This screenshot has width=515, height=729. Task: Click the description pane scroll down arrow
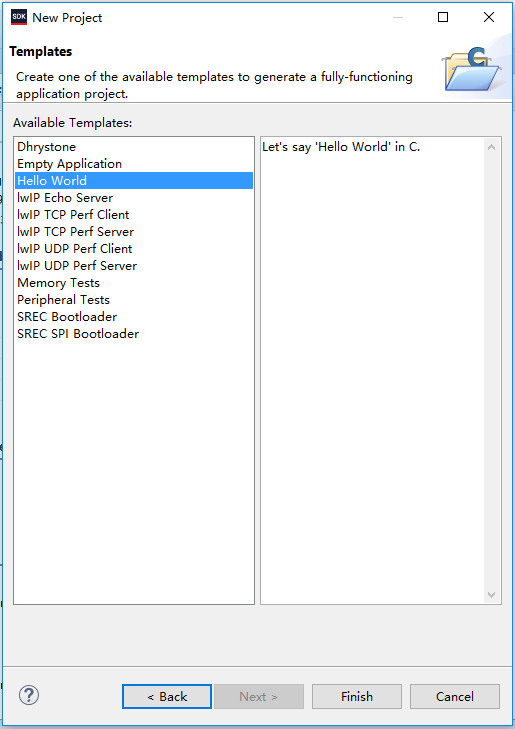pos(491,595)
